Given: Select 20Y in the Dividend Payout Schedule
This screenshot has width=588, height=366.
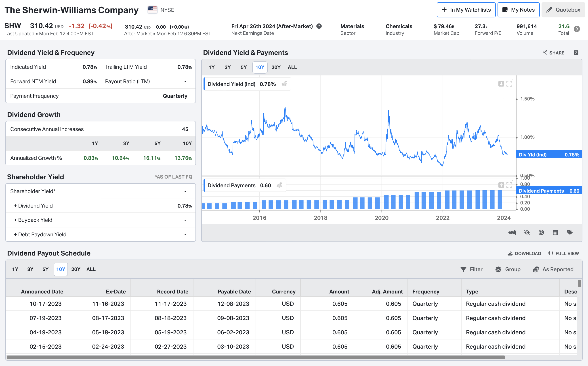Looking at the screenshot, I should (x=76, y=269).
